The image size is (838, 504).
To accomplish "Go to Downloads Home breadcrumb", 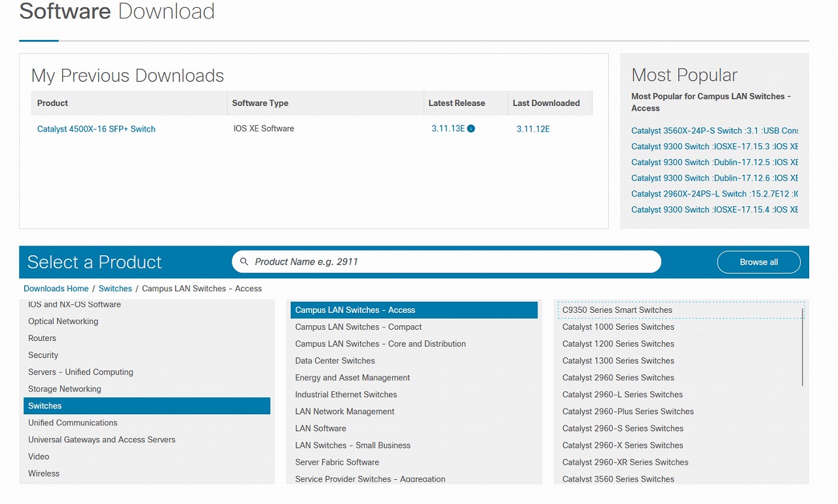I will coord(56,289).
